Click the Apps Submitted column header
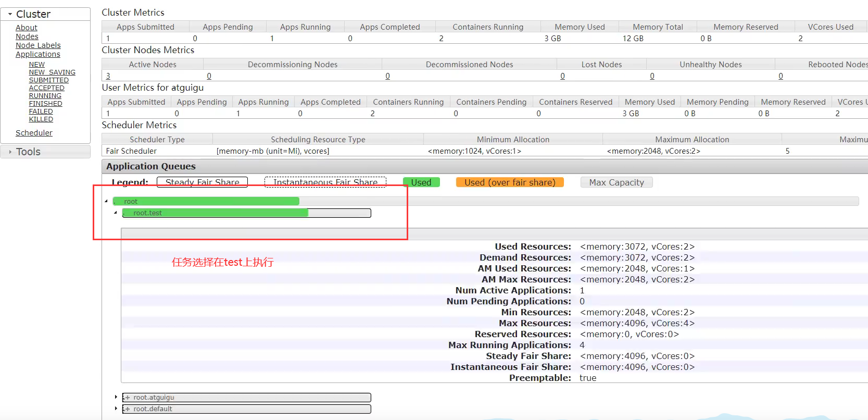Screen dimensions: 868x420 pos(145,27)
